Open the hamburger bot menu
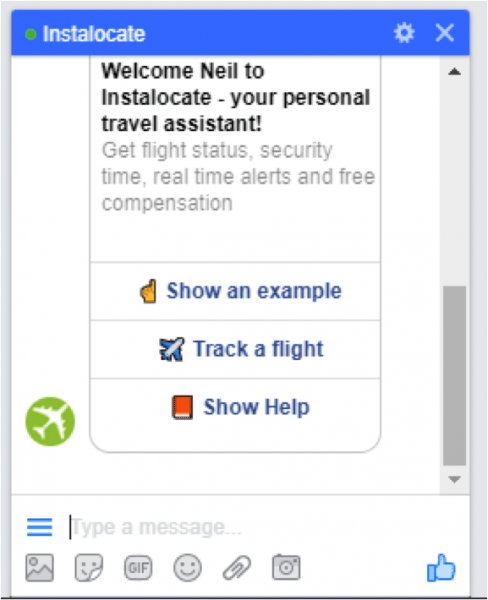488x600 pixels. tap(39, 527)
